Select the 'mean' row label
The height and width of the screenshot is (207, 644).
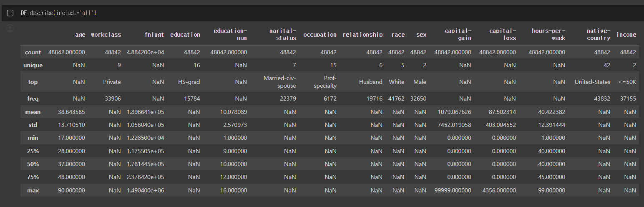pos(33,112)
